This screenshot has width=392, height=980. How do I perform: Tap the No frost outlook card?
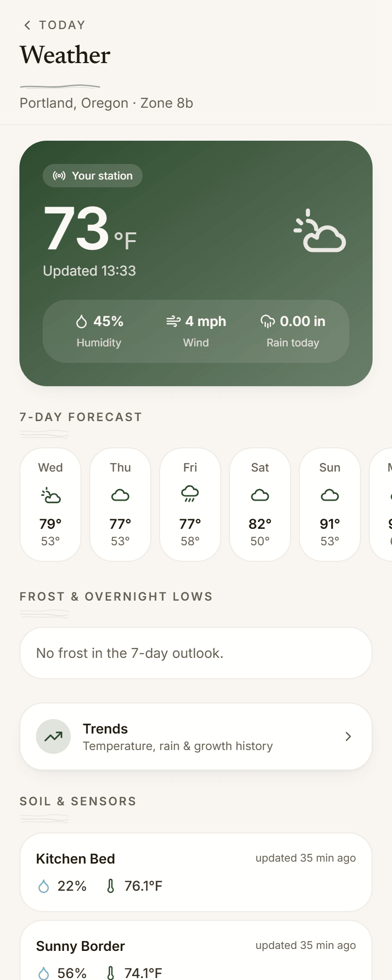(196, 653)
